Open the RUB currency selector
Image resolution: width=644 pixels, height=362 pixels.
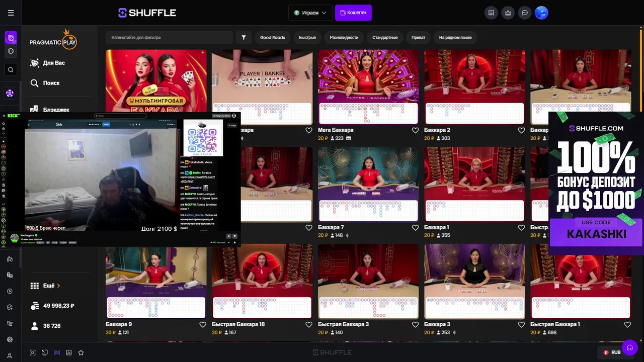point(612,352)
